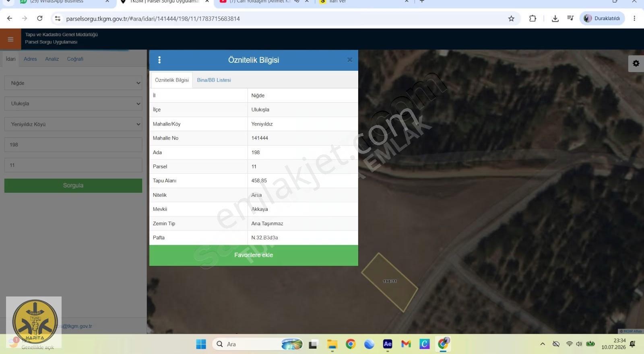
Task: Click the Parsel input field with 11
Action: click(x=73, y=165)
